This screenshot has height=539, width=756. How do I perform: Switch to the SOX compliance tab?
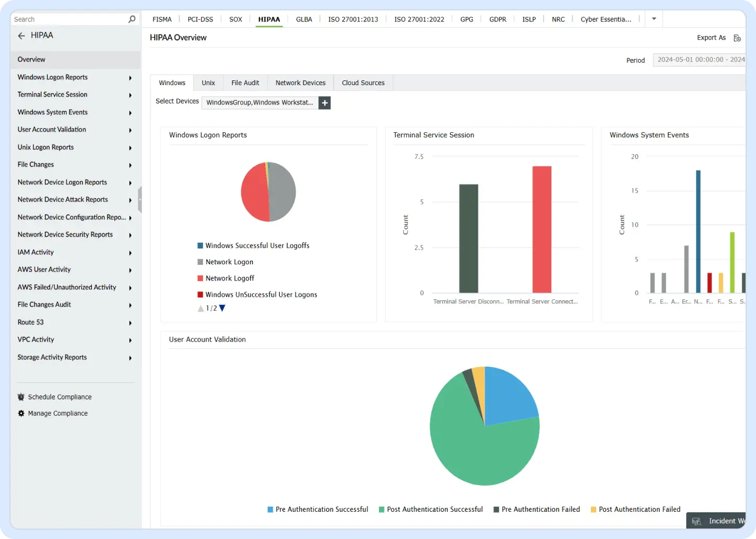[x=235, y=19]
